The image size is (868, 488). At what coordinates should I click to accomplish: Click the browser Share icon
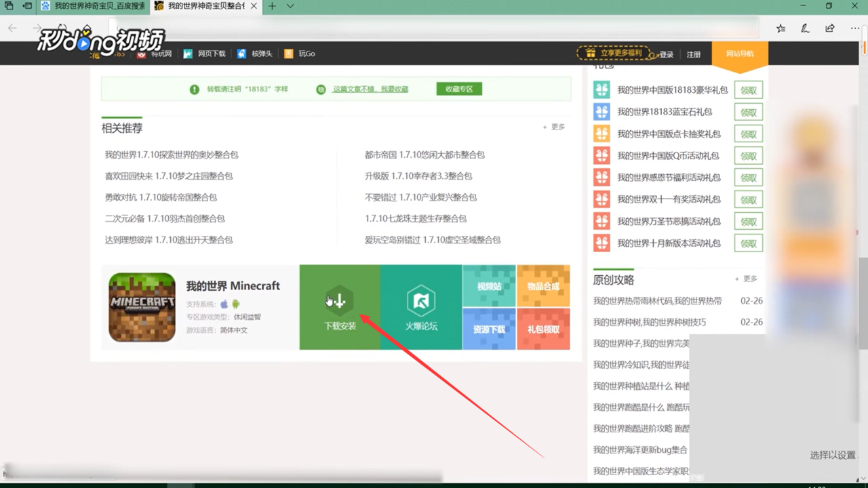tap(830, 28)
